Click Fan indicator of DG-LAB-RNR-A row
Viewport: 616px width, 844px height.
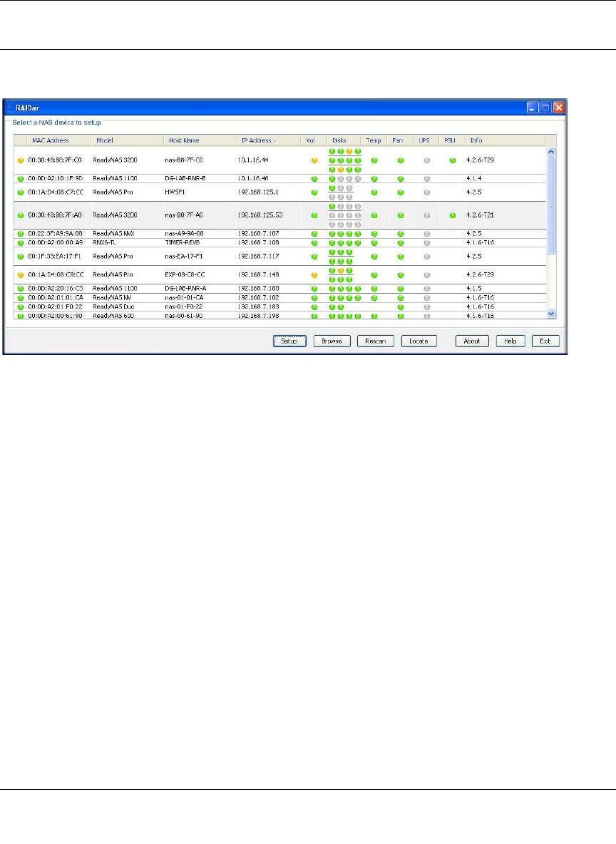coord(401,289)
